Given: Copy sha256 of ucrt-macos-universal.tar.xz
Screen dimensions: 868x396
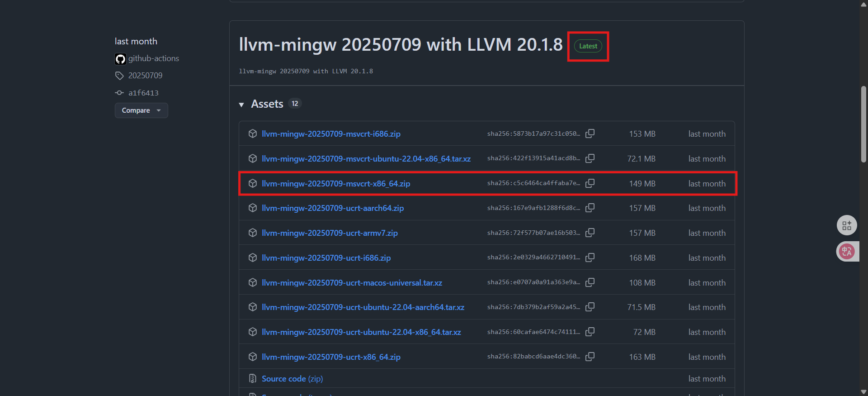Looking at the screenshot, I should (x=590, y=282).
